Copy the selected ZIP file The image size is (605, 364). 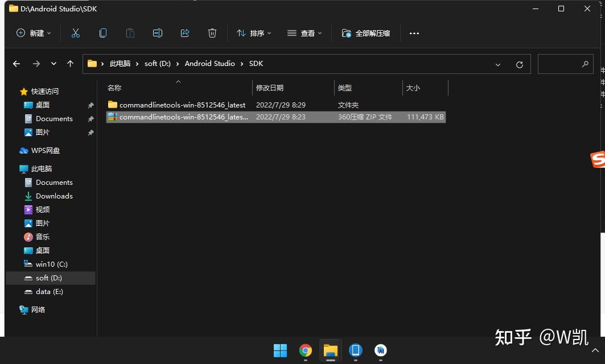point(103,33)
